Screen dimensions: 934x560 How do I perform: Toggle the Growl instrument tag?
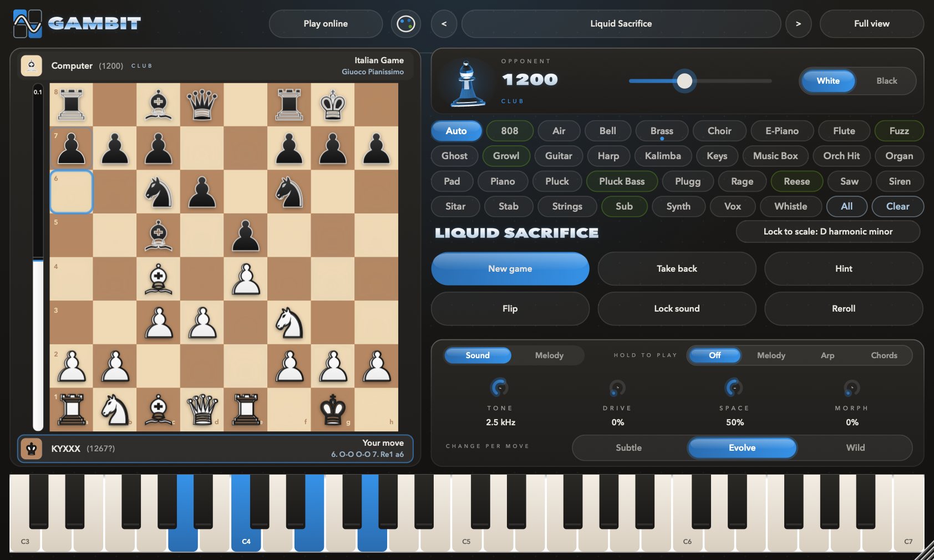pos(506,156)
